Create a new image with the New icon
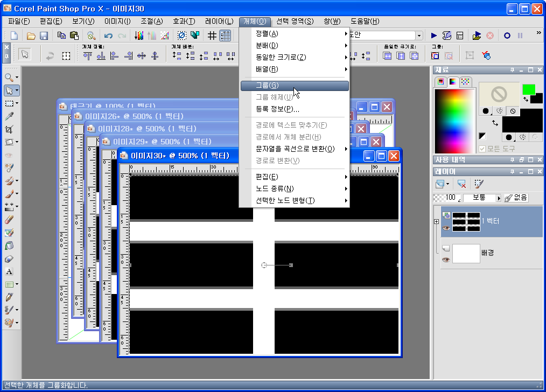Image resolution: width=546 pixels, height=392 pixels. (x=15, y=36)
